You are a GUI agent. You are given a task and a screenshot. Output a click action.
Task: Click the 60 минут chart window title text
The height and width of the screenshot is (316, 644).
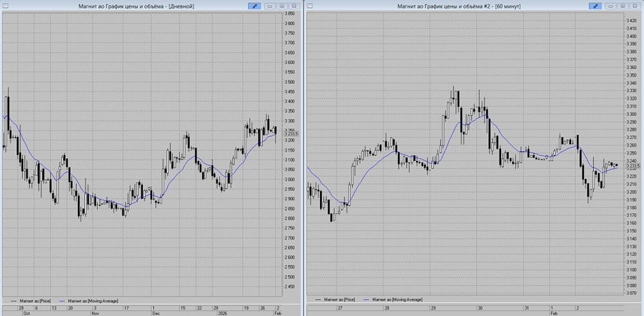[459, 6]
